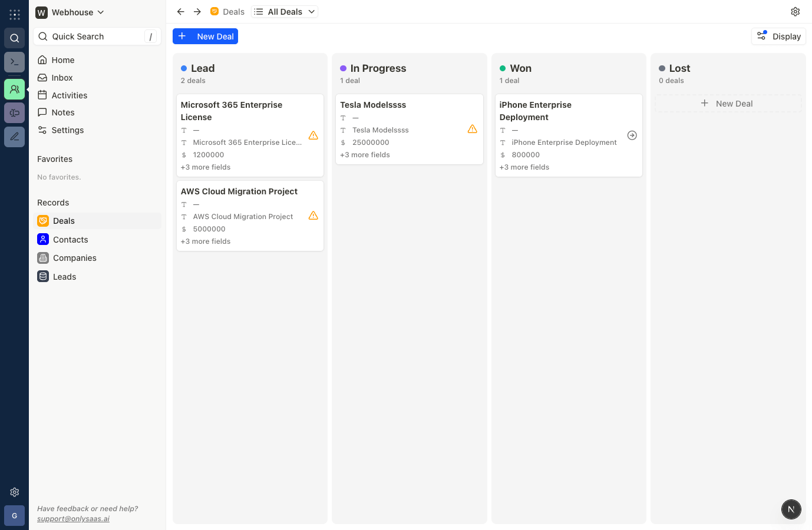
Task: Click the Lead column header
Action: 203,68
